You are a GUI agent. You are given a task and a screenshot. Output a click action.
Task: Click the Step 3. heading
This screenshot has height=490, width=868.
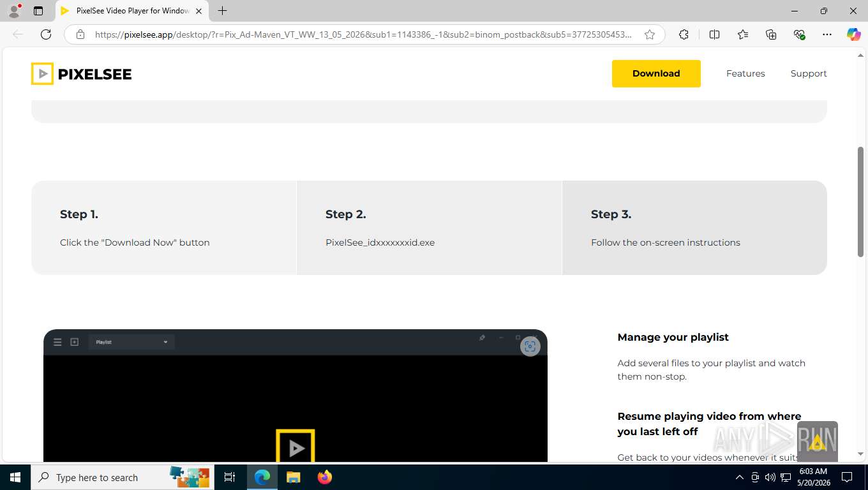611,214
